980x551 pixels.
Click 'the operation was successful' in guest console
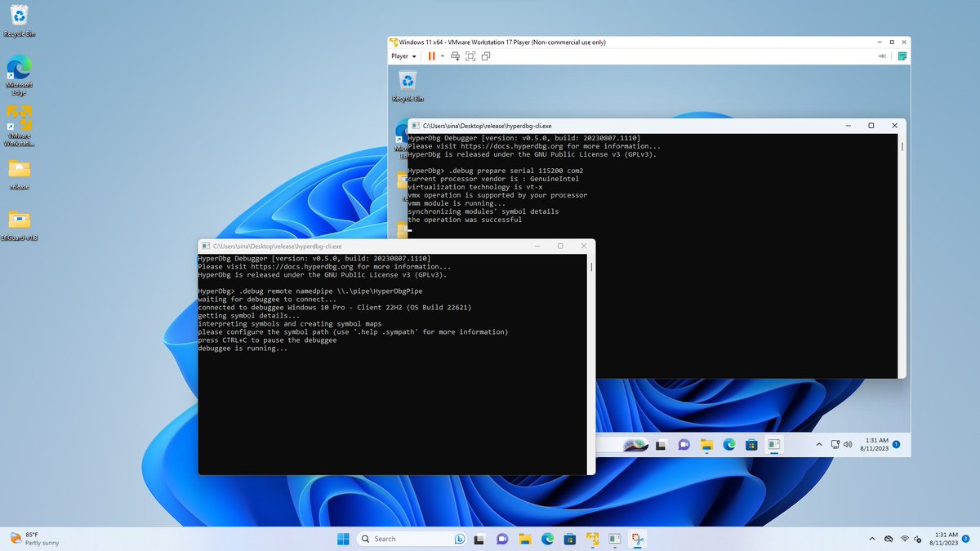pos(465,220)
